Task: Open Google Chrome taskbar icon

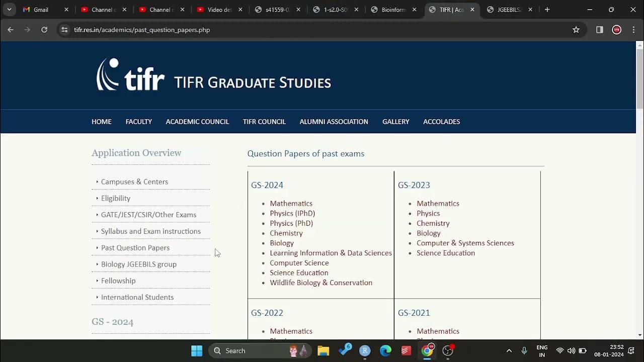Action: click(427, 350)
